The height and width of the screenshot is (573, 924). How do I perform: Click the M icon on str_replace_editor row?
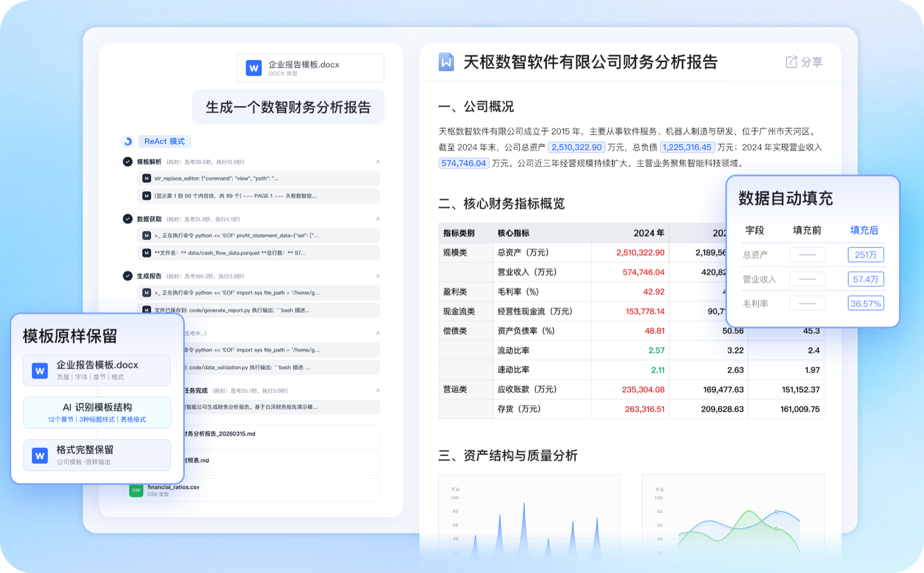[147, 178]
